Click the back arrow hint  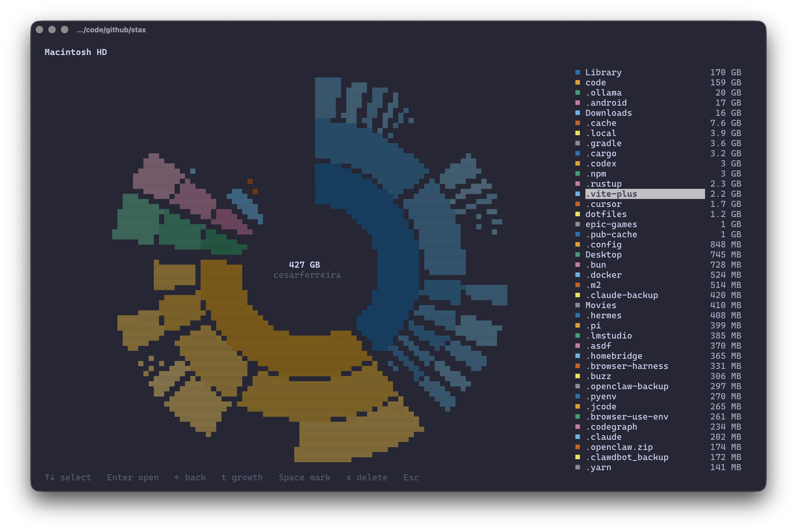(x=190, y=477)
